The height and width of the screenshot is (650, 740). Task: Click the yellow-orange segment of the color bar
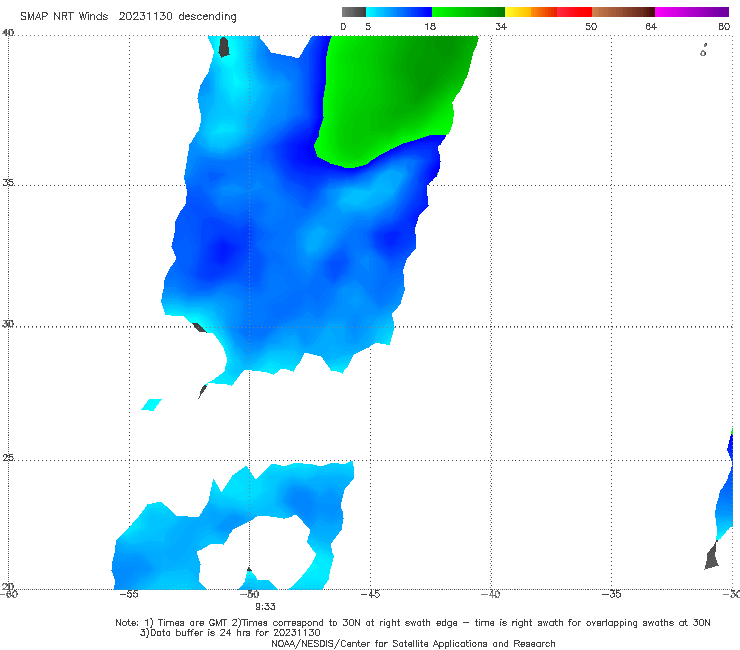(x=530, y=12)
